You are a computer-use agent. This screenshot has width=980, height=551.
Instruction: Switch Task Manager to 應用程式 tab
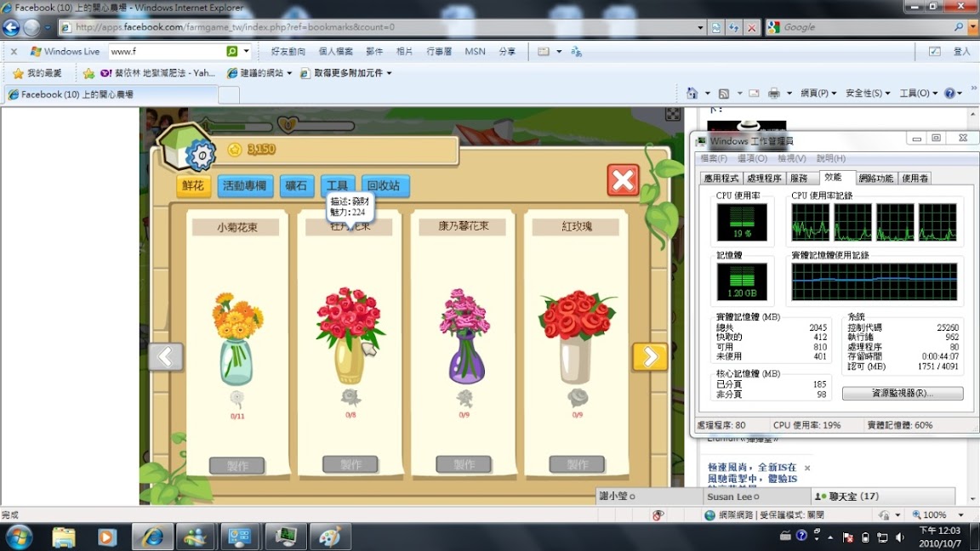point(721,179)
